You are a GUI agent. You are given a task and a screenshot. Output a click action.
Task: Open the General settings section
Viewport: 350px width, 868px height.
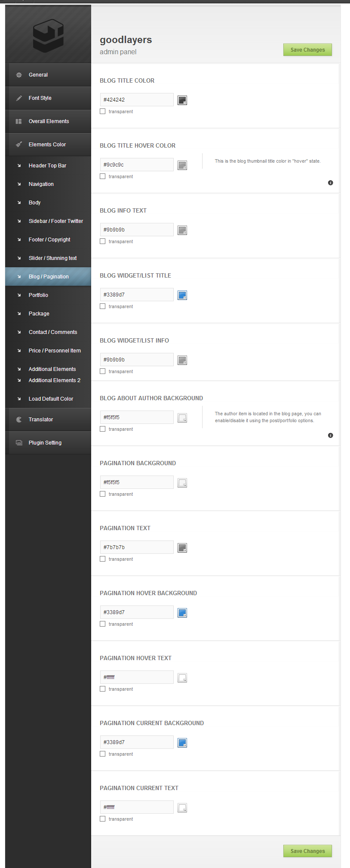[x=48, y=75]
